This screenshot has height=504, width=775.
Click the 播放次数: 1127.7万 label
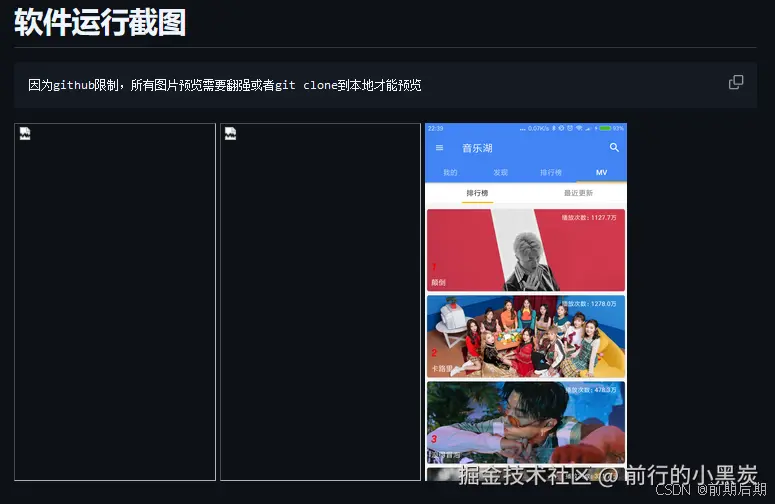coord(589,217)
